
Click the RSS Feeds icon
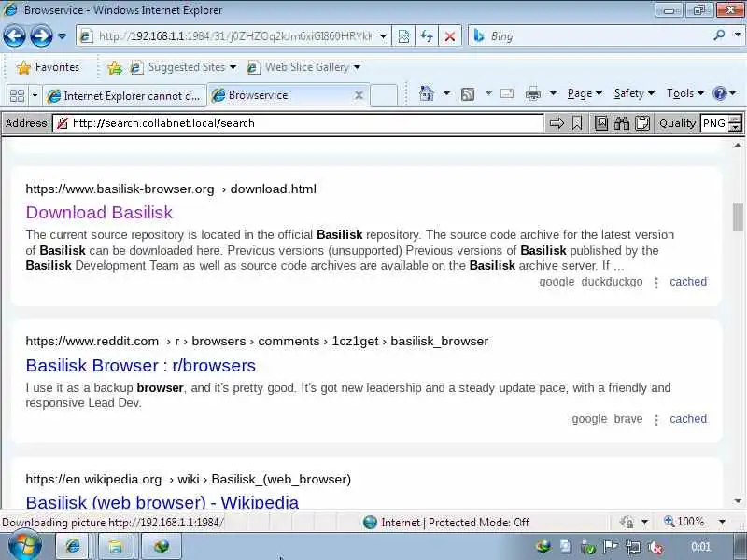click(x=468, y=94)
